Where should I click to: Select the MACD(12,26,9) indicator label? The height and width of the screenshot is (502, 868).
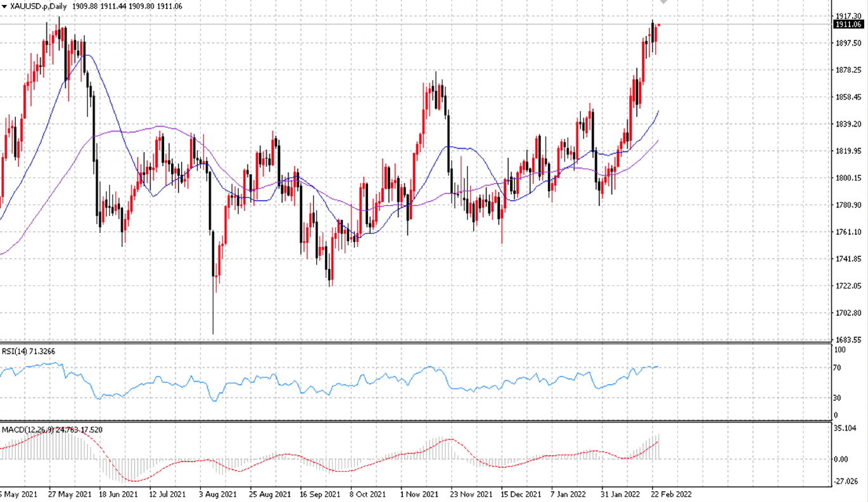52,430
